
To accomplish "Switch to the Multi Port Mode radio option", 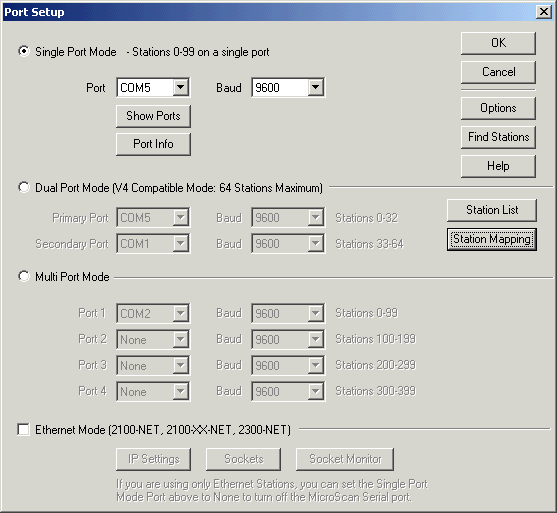I will coord(24,276).
